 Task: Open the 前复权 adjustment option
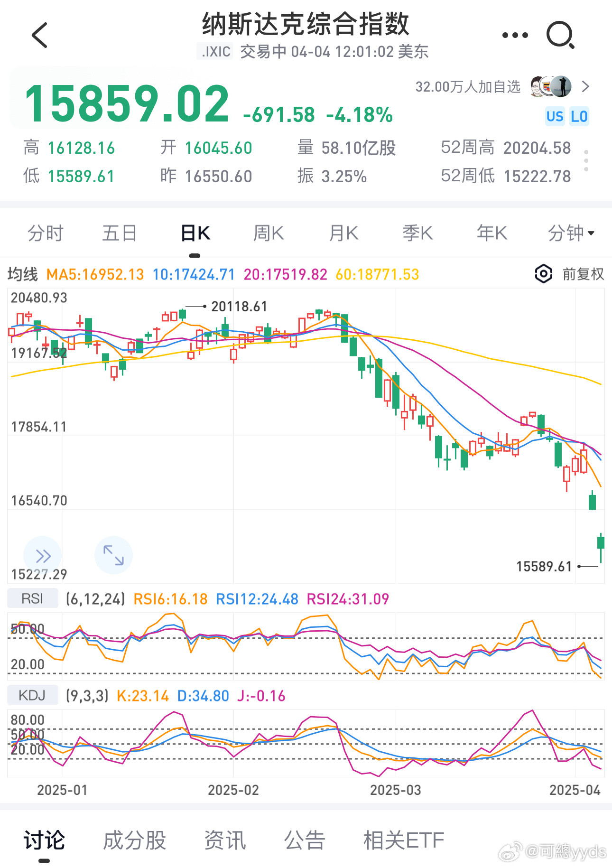[x=583, y=274]
